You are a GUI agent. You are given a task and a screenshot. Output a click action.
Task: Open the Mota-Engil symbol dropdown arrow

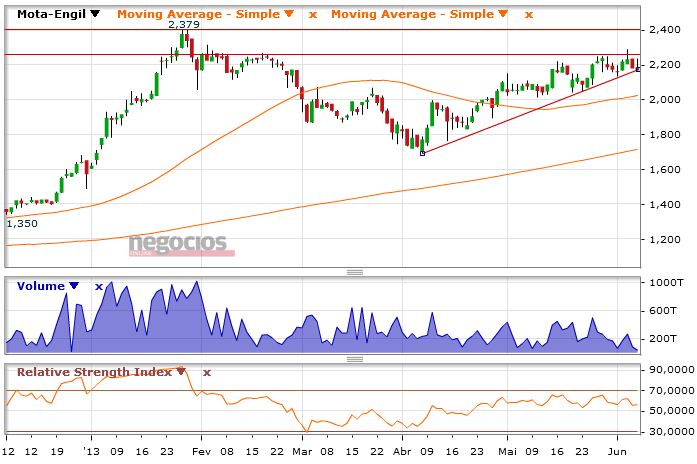(x=95, y=14)
